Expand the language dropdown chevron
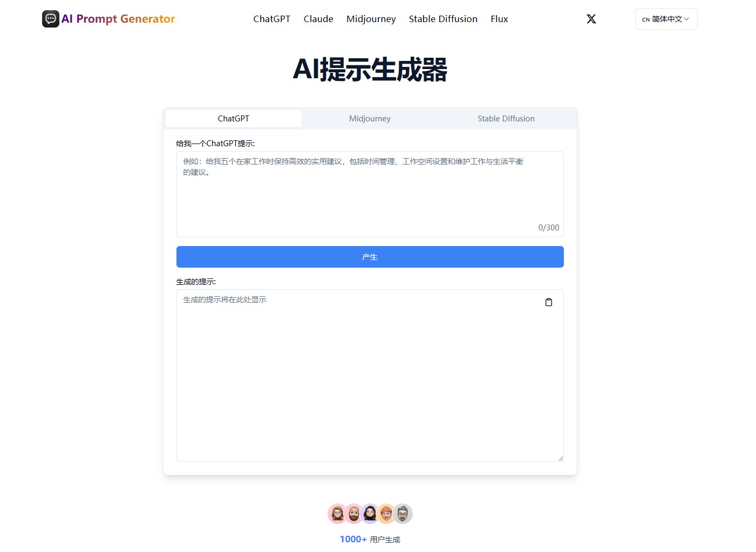 (687, 19)
